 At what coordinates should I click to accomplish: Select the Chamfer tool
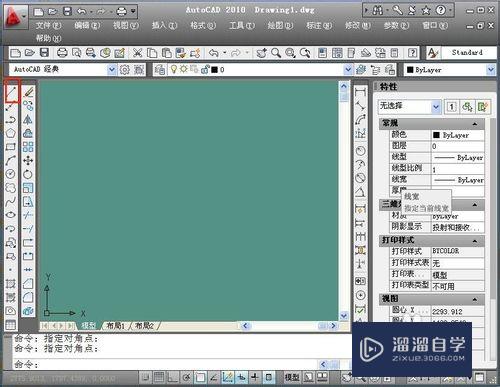tap(28, 284)
